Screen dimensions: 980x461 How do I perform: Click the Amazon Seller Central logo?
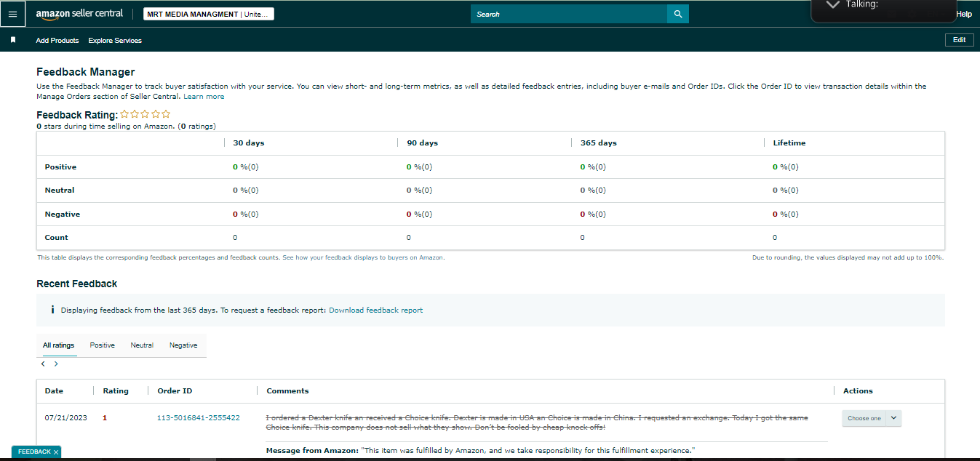pos(79,14)
